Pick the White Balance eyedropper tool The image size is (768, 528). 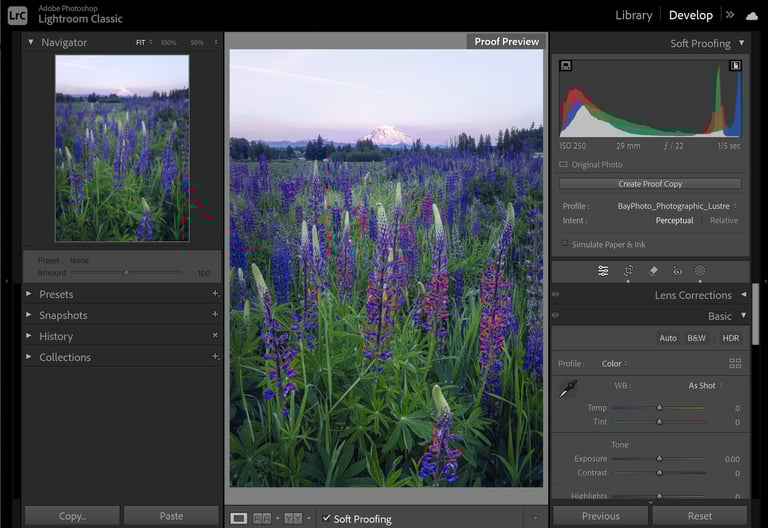point(568,389)
